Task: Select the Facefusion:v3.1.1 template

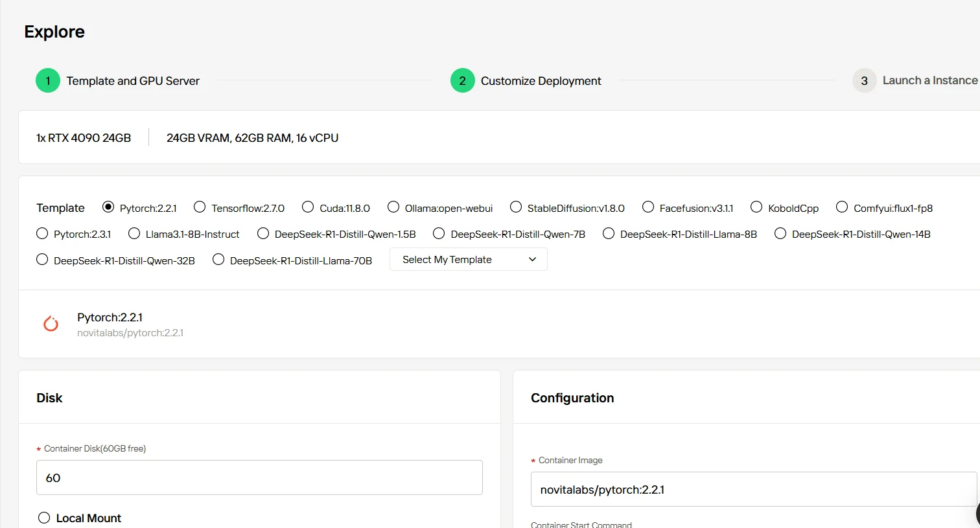Action: (x=648, y=207)
